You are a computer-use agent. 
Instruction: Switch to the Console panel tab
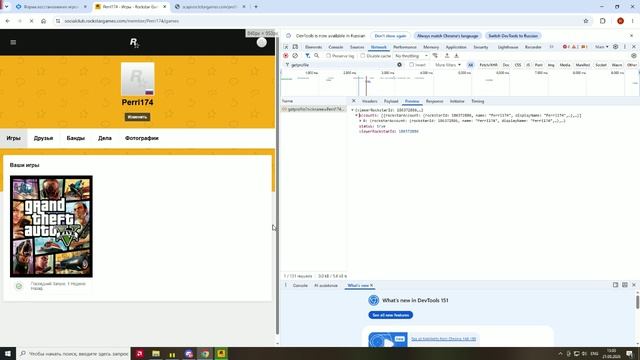pyautogui.click(x=336, y=47)
